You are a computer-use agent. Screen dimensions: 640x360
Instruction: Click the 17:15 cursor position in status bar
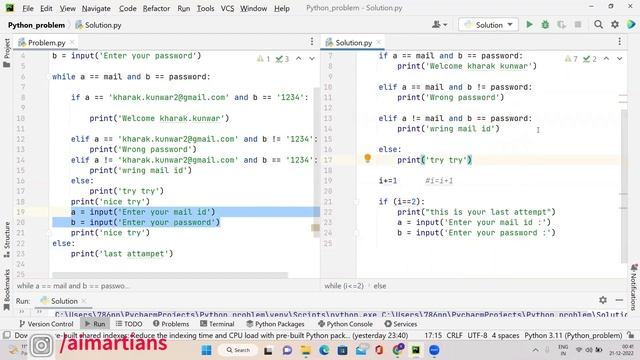[x=433, y=335]
